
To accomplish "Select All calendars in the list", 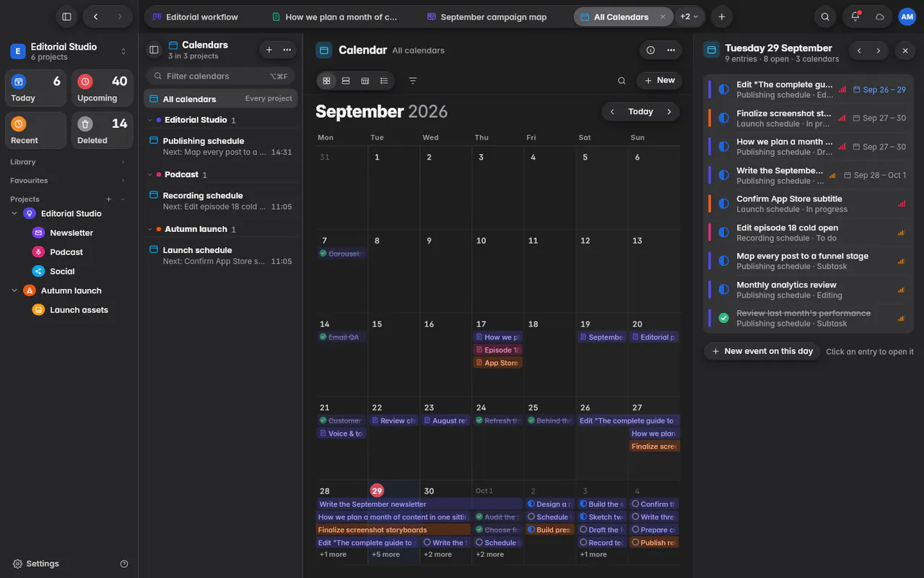I will [x=220, y=99].
